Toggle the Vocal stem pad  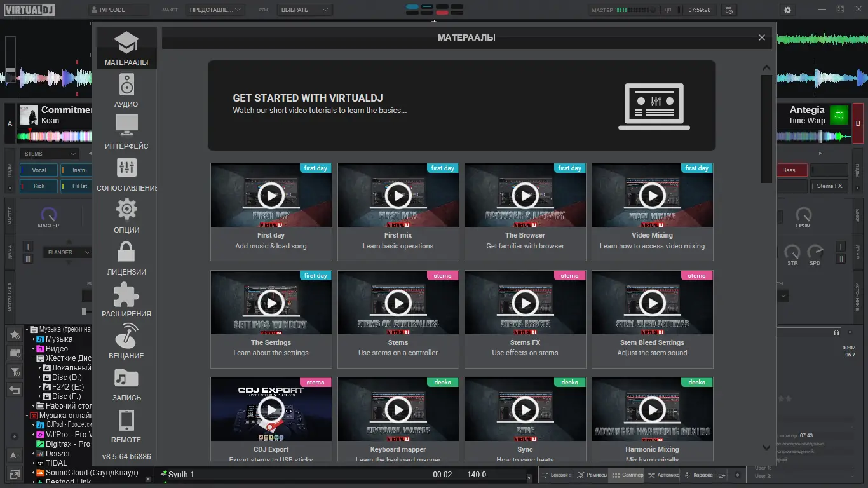coord(39,170)
